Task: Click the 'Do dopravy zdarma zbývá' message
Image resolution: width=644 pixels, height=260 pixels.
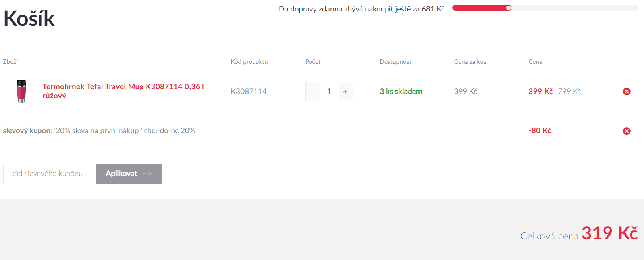Action: [362, 9]
